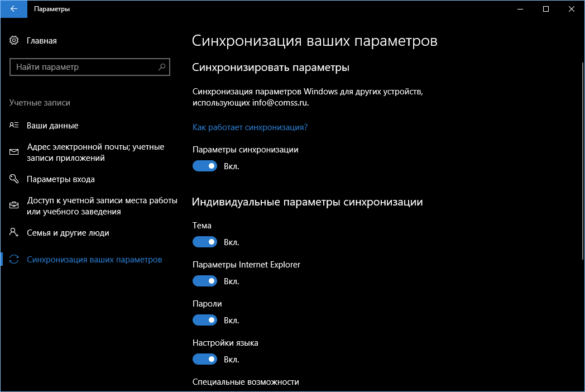Screen dimensions: 585x392
Task: Turn off theme syncing
Action: tap(205, 242)
